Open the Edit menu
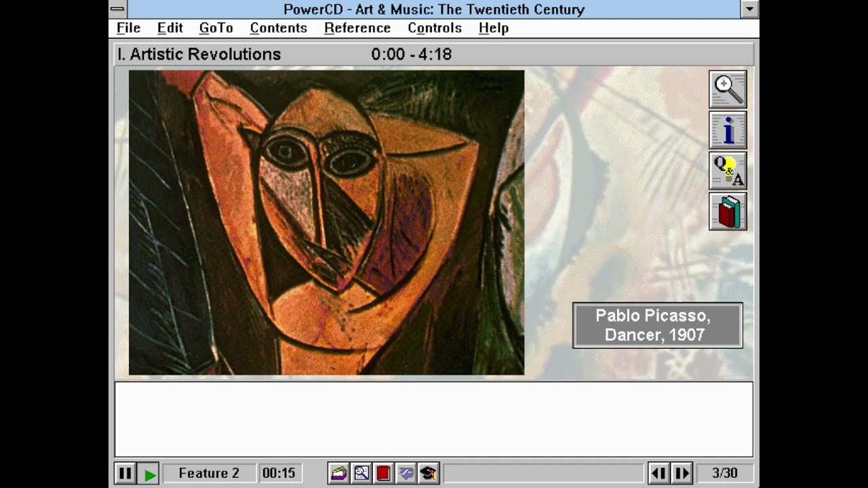The width and height of the screenshot is (868, 488). pos(170,28)
